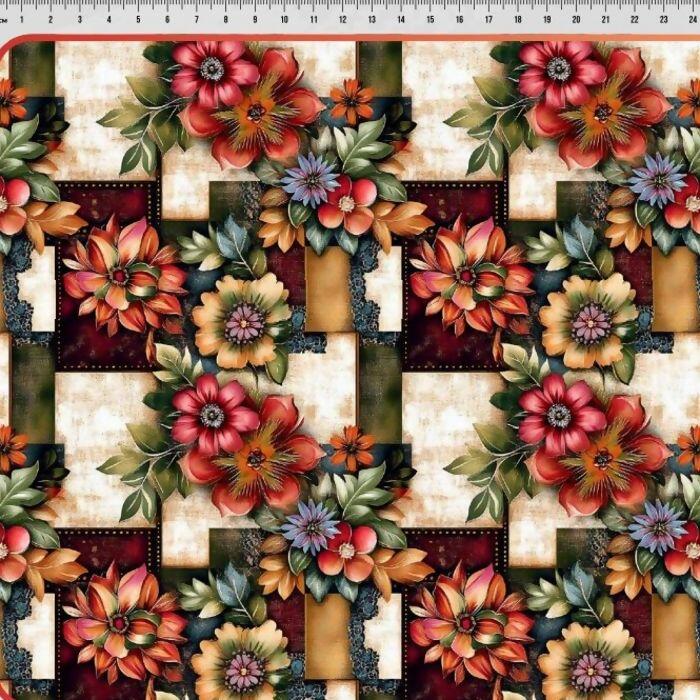700x700 pixels.
Task: Select the 23 cm ruler mark
Action: (x=664, y=18)
